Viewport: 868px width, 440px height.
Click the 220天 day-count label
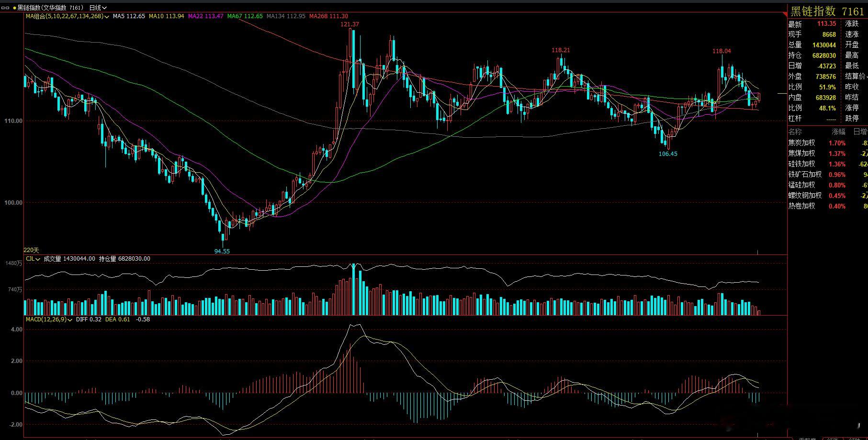coord(32,250)
